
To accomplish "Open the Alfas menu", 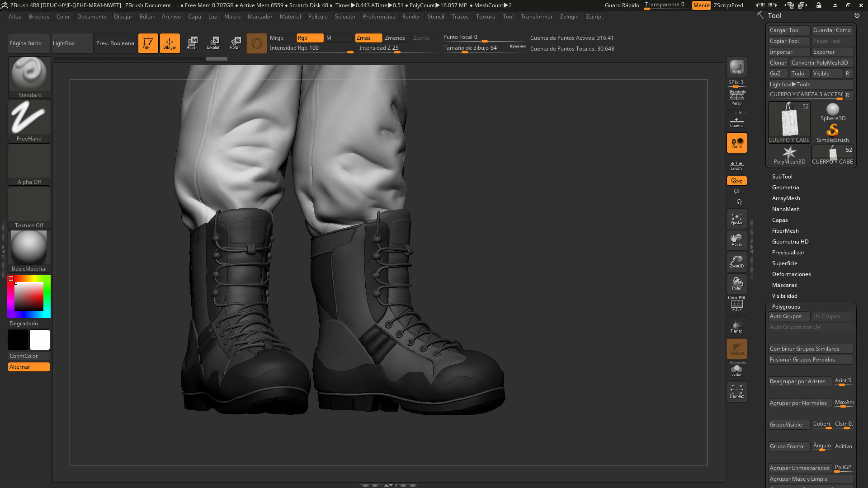I will (x=15, y=17).
